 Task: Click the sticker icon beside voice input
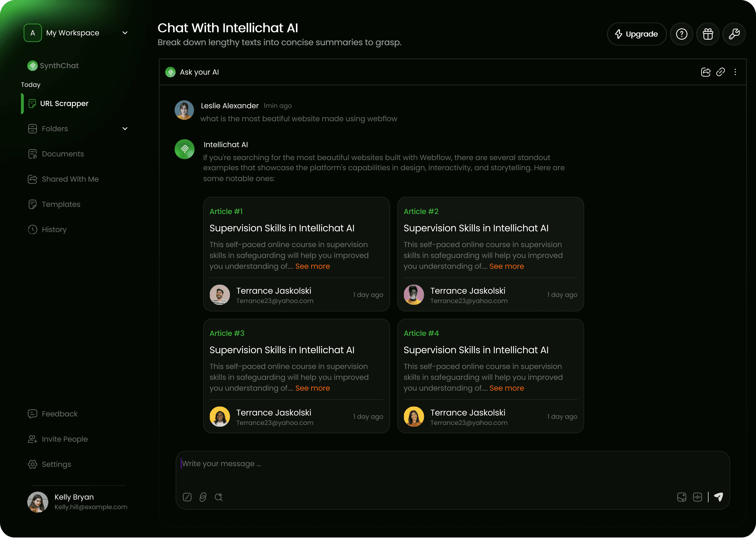pyautogui.click(x=681, y=497)
